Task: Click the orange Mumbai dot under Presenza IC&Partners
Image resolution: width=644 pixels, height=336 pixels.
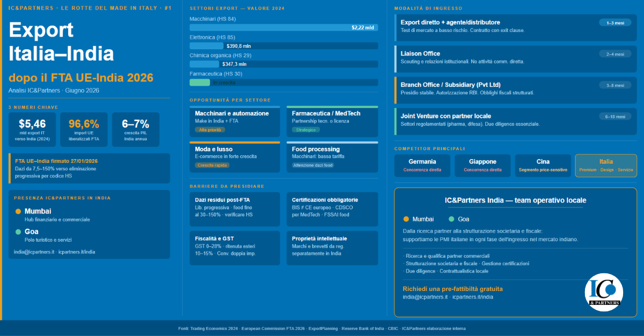Action: 18,211
